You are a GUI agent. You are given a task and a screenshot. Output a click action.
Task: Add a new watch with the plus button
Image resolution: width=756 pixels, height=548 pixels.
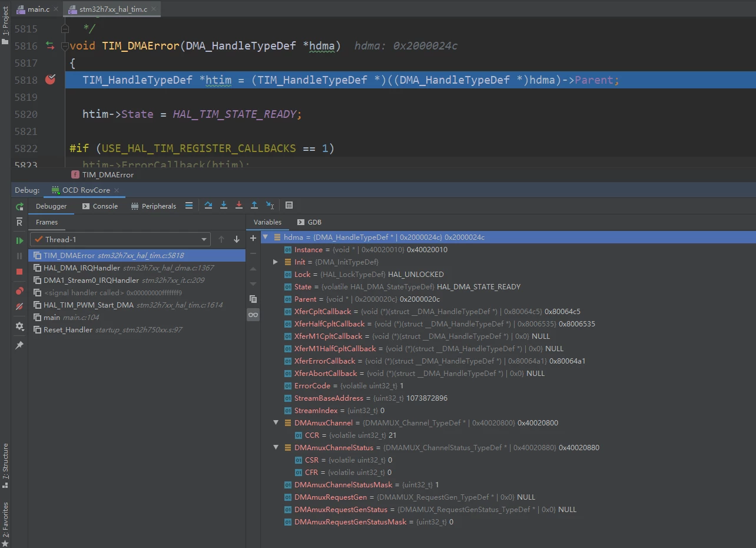(x=253, y=238)
